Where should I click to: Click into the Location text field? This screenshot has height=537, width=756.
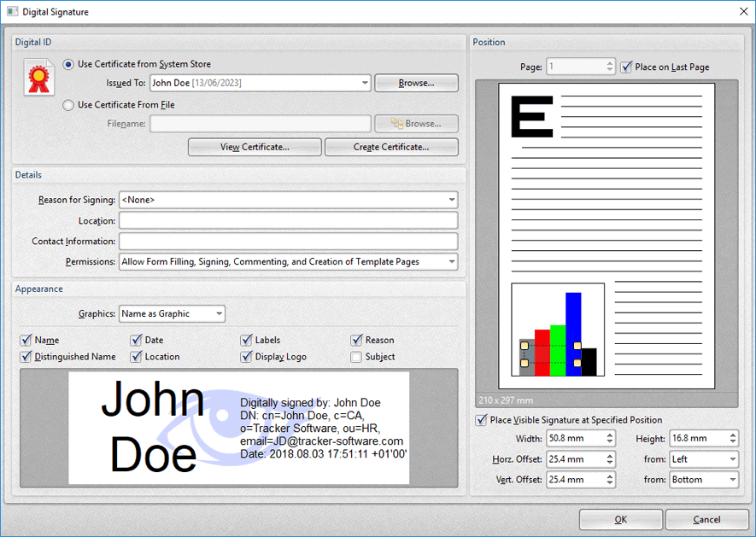click(289, 221)
